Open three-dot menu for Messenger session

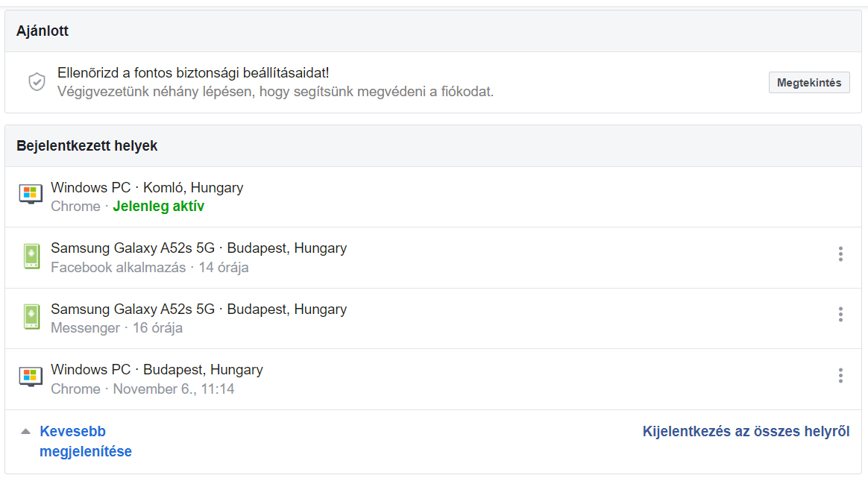(840, 315)
